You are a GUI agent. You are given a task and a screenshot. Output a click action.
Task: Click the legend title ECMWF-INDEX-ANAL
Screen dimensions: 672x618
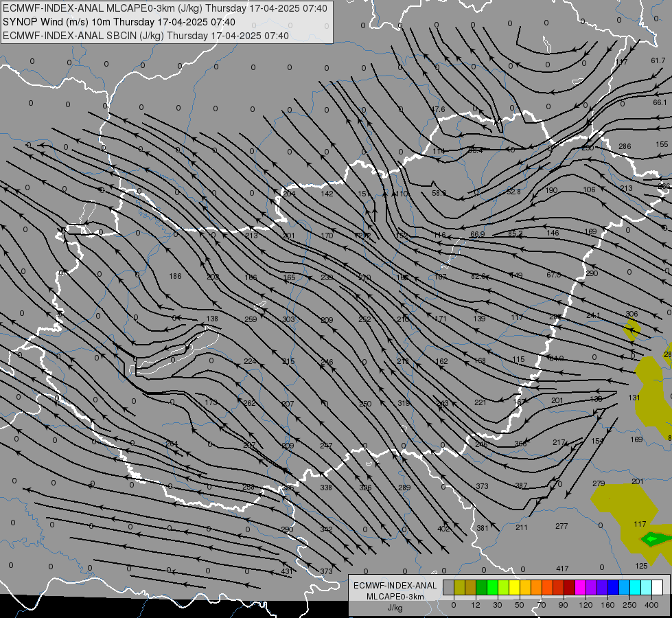click(395, 586)
